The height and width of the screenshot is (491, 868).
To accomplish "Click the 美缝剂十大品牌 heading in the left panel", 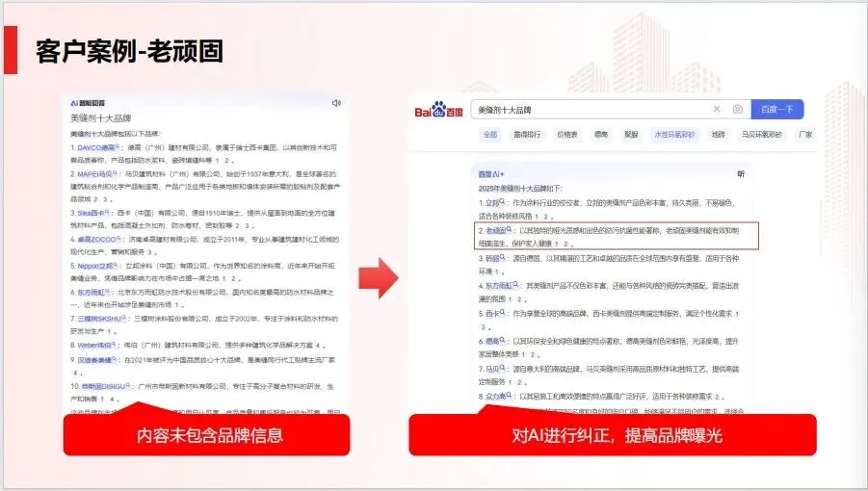I will (100, 117).
